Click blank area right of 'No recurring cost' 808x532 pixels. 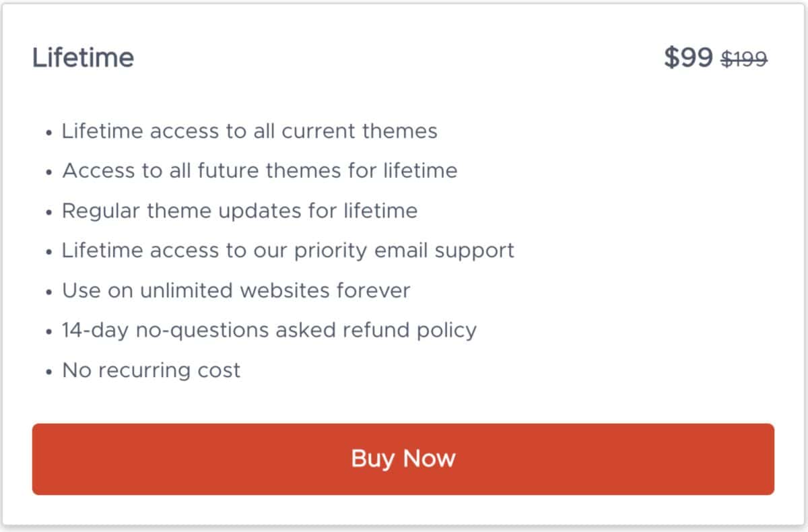pyautogui.click(x=505, y=370)
